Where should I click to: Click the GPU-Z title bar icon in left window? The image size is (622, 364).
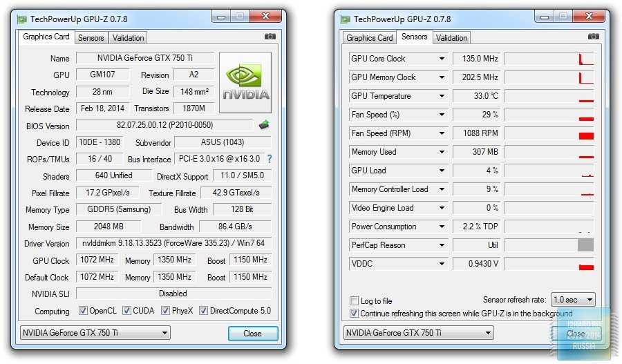coord(21,19)
